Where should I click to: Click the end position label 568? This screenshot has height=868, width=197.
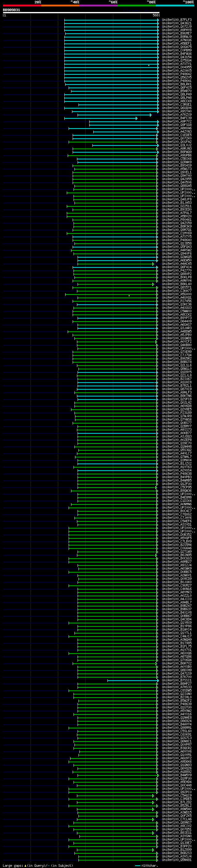click(155, 15)
